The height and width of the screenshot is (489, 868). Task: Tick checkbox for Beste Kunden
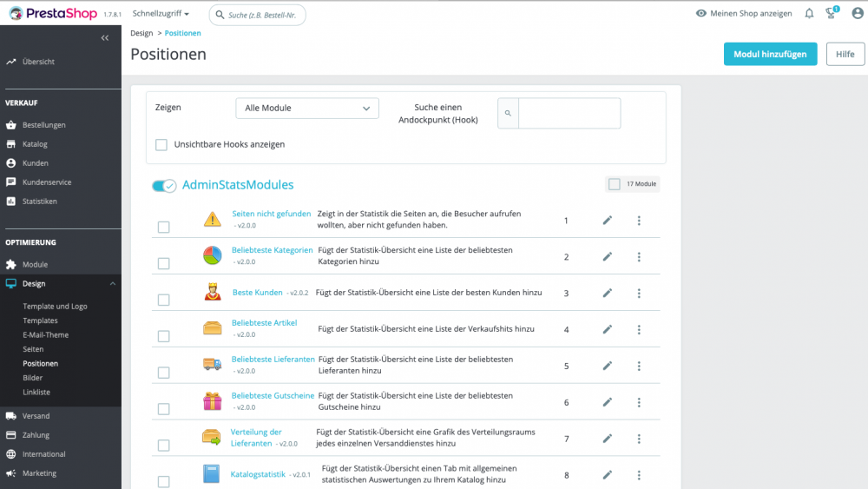click(x=164, y=301)
